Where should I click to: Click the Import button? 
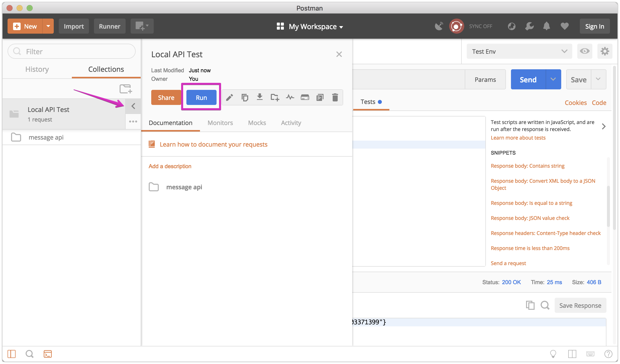click(x=74, y=26)
